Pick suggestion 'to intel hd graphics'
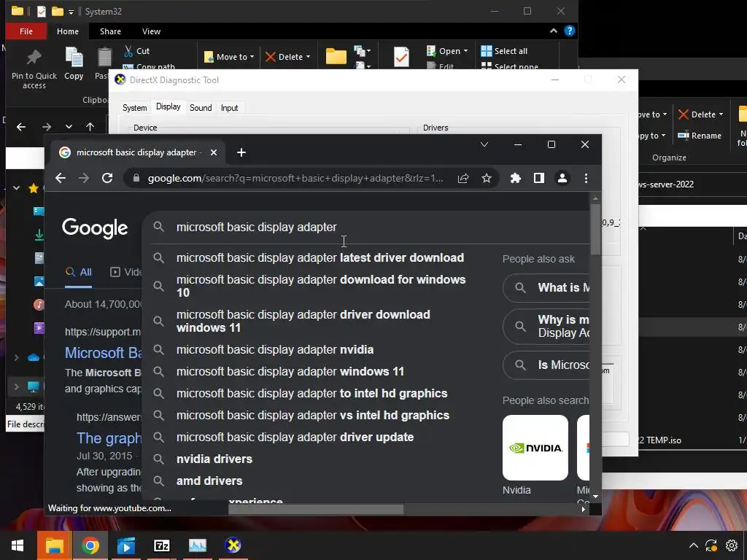The width and height of the screenshot is (747, 560). (x=311, y=393)
